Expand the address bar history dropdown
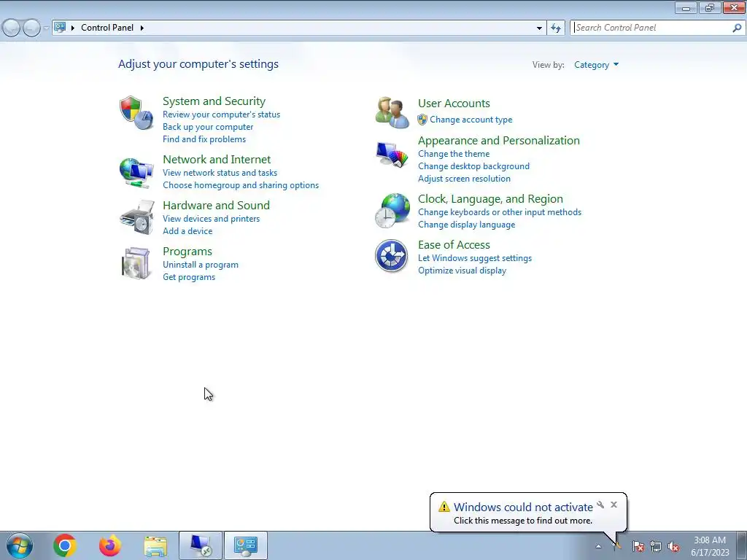 pyautogui.click(x=539, y=28)
